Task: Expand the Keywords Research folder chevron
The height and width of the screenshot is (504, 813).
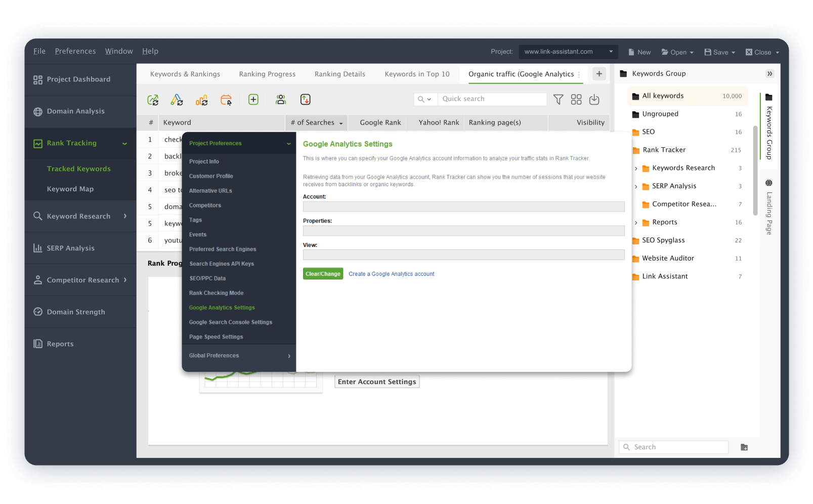Action: (636, 169)
